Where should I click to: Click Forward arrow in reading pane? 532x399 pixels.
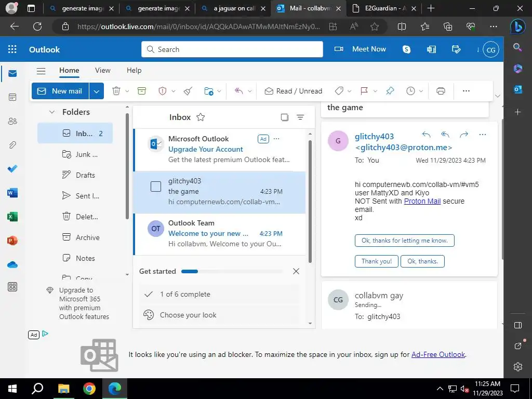(464, 135)
